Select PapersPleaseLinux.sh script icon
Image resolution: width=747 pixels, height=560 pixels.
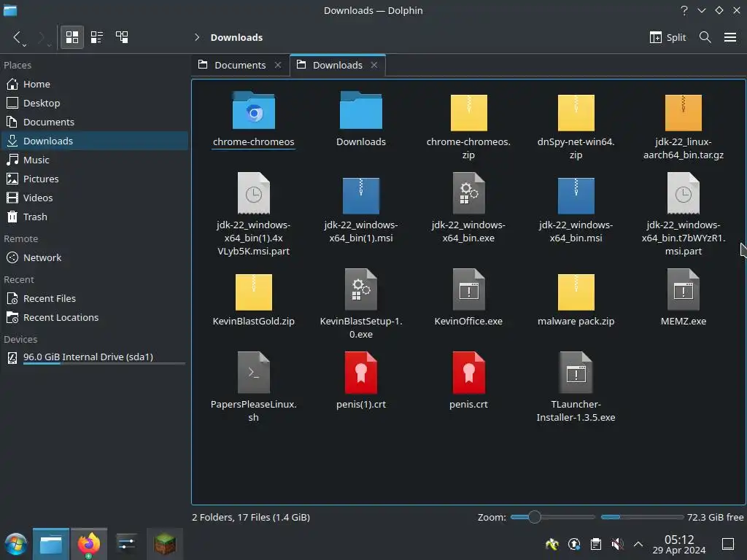click(253, 373)
